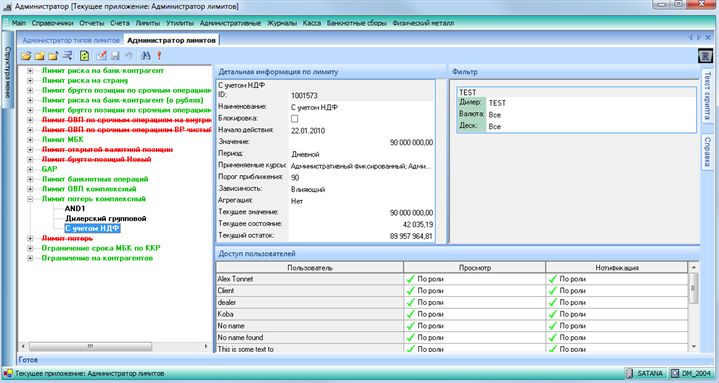Open the Текст скрипта side panel
Image resolution: width=719 pixels, height=383 pixels.
point(707,95)
